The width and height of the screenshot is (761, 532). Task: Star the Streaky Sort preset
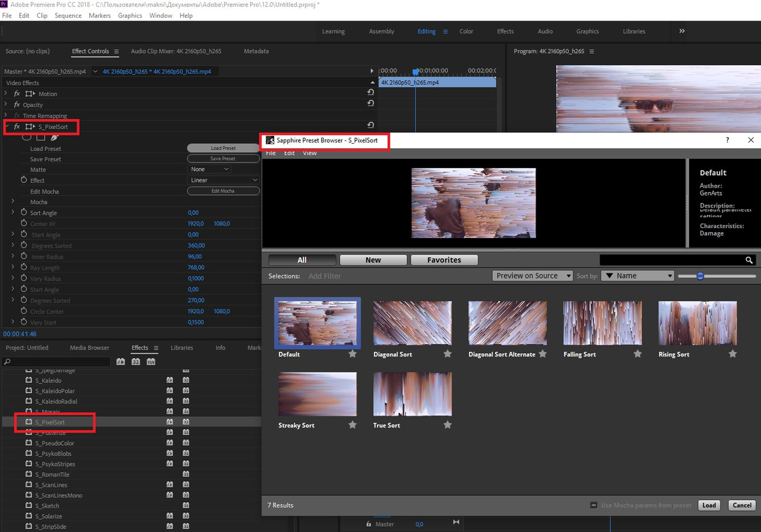pyautogui.click(x=353, y=425)
